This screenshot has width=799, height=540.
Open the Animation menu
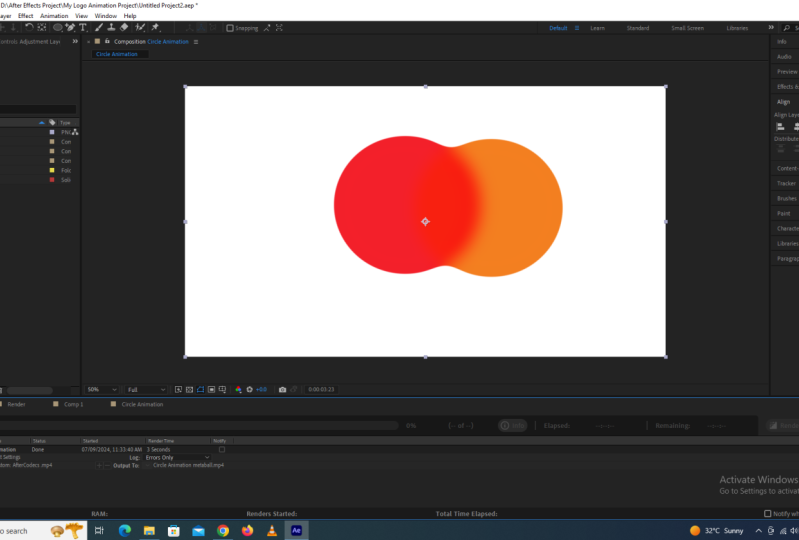(x=54, y=16)
